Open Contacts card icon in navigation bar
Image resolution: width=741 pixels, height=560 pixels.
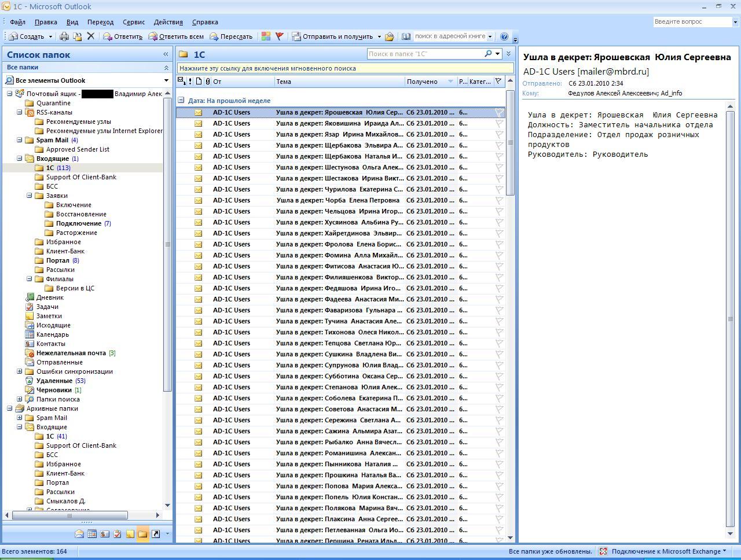click(x=105, y=534)
